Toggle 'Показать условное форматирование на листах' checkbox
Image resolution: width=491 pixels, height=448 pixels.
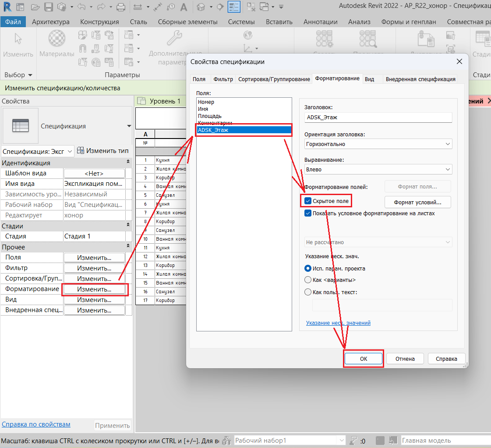pos(308,213)
